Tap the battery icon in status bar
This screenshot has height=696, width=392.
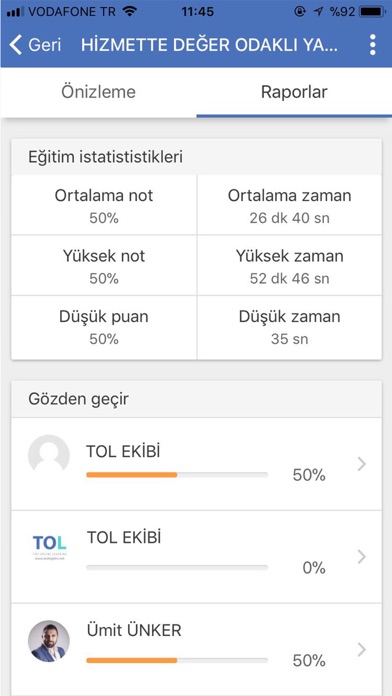click(372, 12)
